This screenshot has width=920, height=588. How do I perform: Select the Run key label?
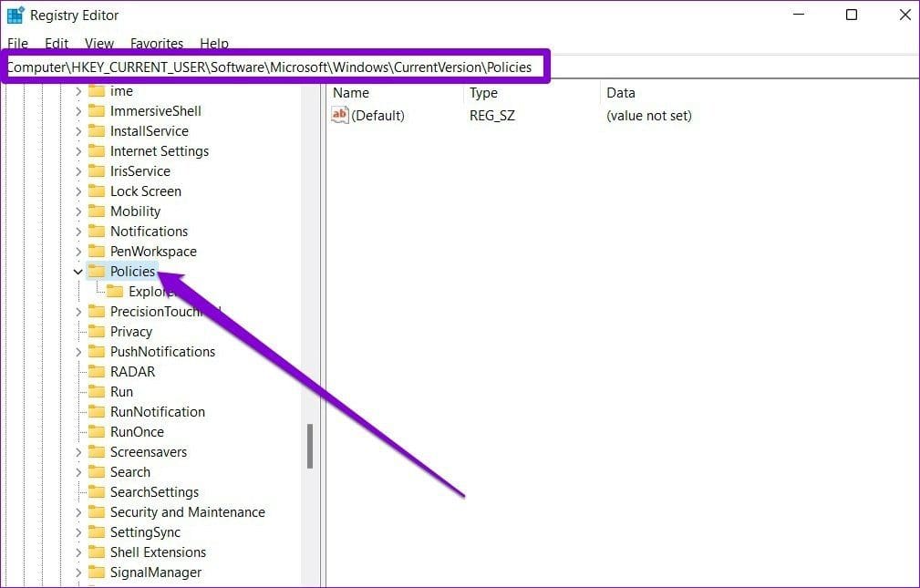(x=121, y=392)
